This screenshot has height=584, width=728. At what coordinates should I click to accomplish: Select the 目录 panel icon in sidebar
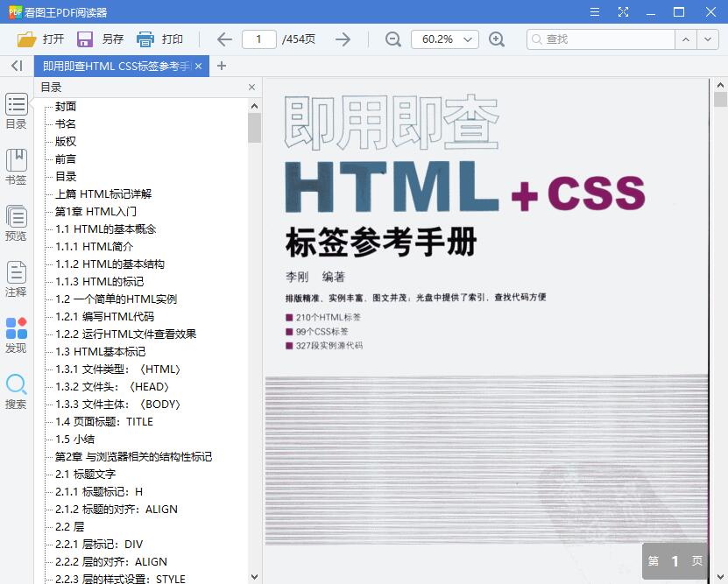[16, 110]
